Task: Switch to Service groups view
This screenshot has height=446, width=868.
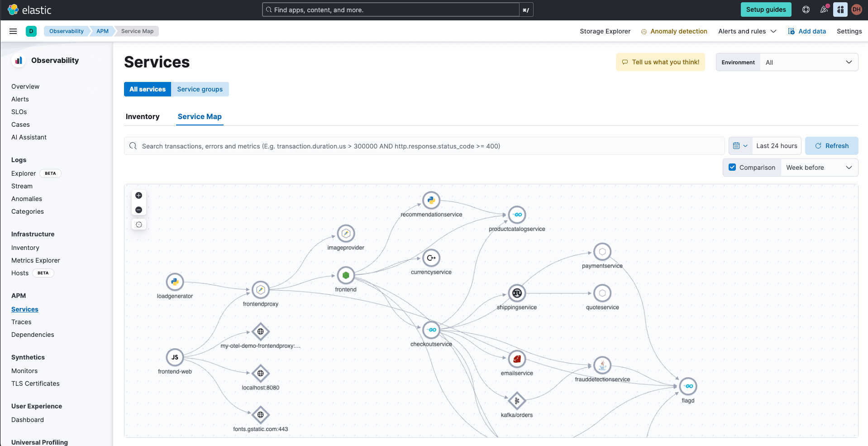Action: click(200, 89)
